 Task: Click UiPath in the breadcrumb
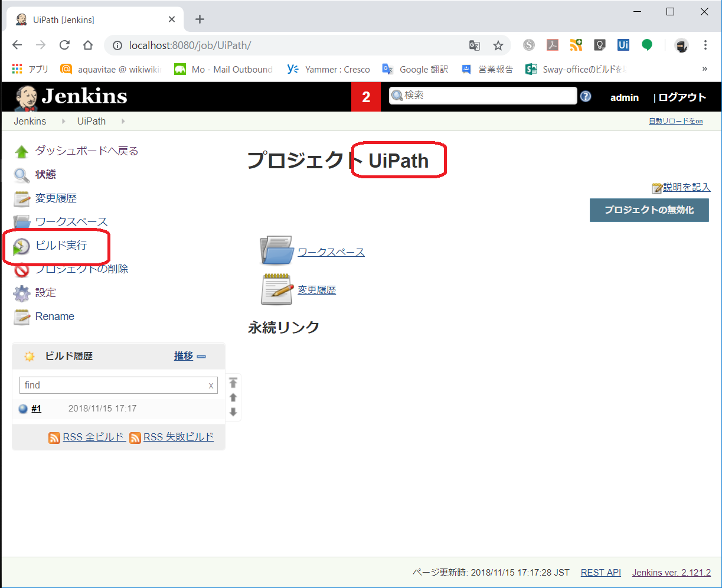[92, 122]
